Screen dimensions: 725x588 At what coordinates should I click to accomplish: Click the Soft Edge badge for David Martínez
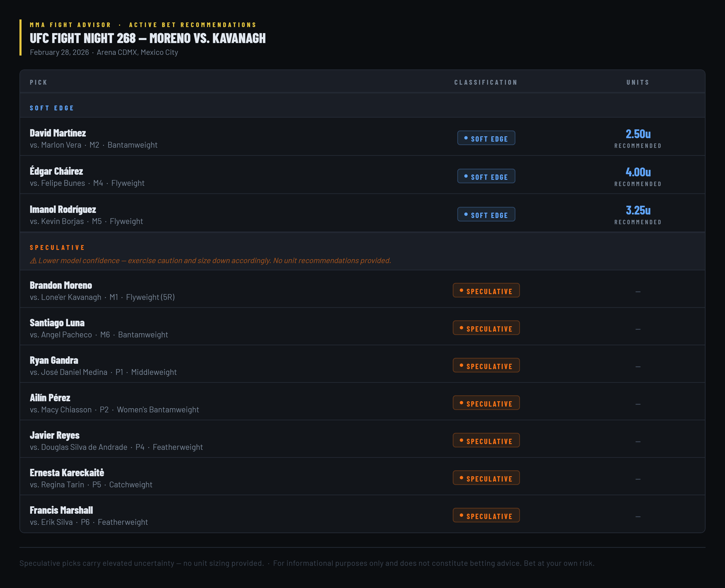(486, 138)
